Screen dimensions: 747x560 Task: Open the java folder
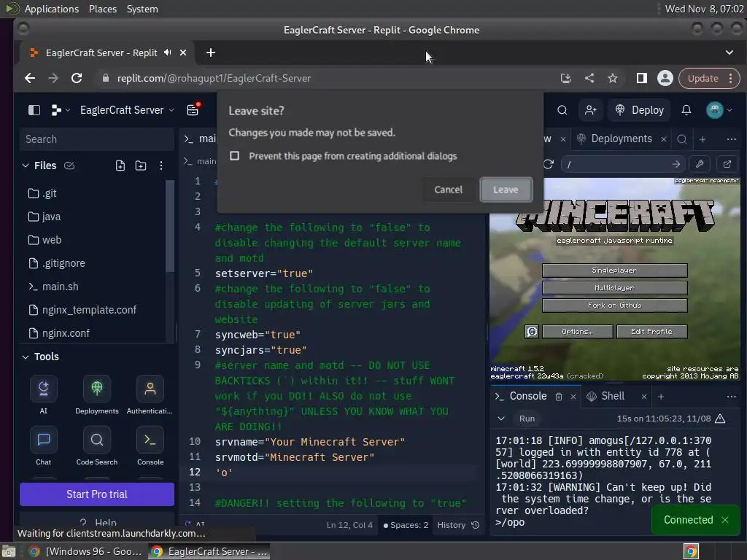[x=93, y=217]
